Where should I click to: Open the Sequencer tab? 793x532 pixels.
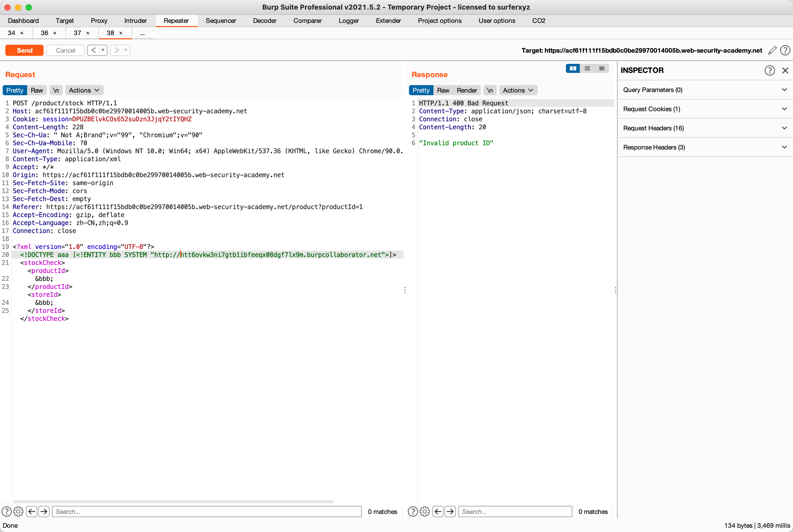coord(221,21)
